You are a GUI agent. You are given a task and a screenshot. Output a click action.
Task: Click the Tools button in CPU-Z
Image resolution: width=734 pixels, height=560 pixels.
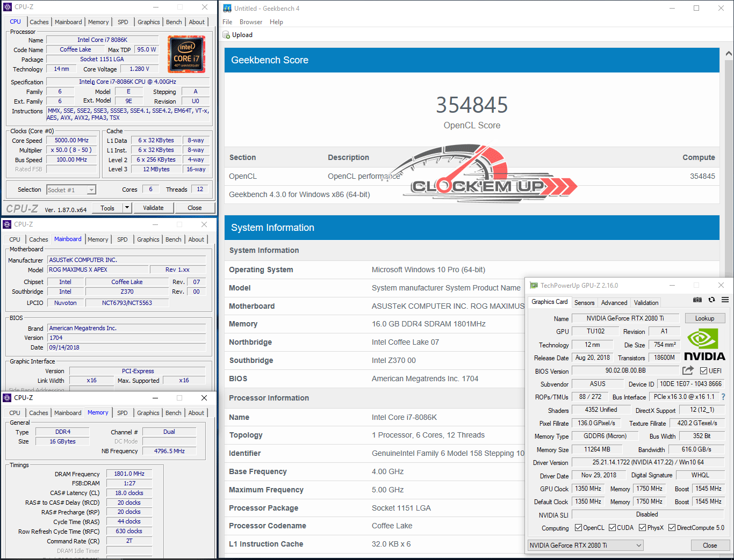(x=107, y=208)
